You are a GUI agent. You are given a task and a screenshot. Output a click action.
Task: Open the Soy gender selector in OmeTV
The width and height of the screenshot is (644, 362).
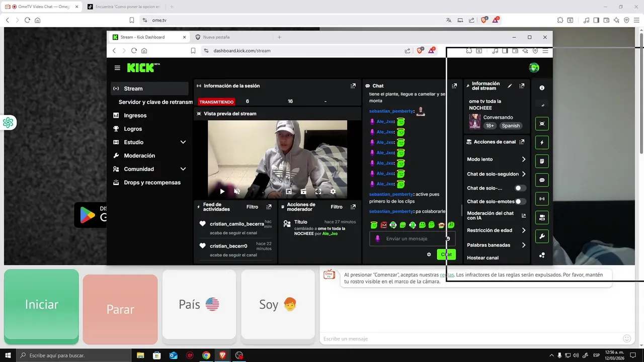278,305
